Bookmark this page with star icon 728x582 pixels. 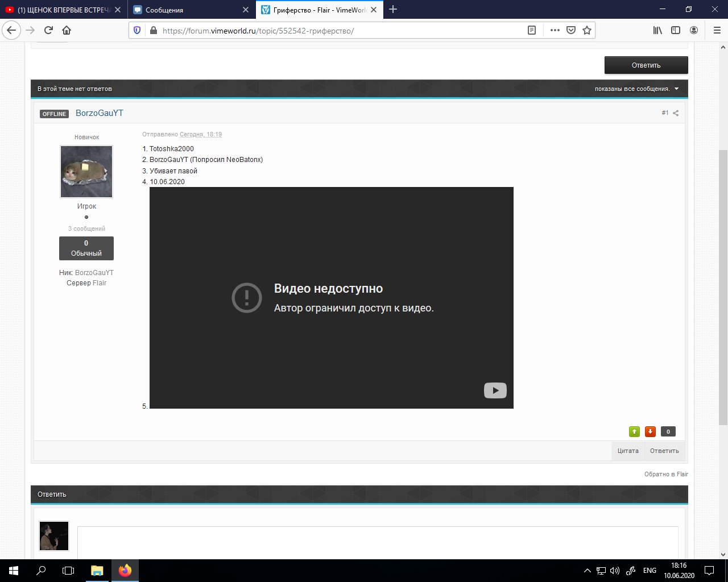587,30
